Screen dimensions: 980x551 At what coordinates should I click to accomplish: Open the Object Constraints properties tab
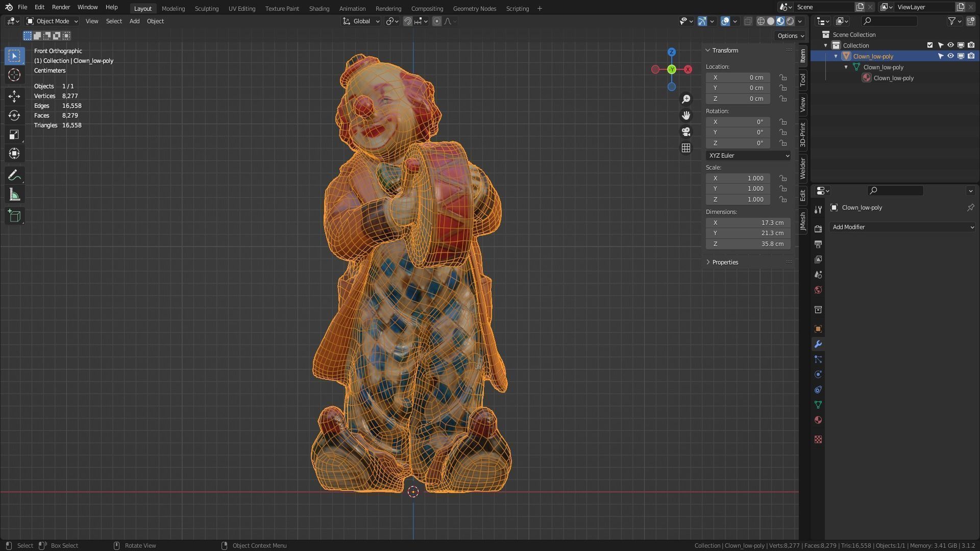818,390
